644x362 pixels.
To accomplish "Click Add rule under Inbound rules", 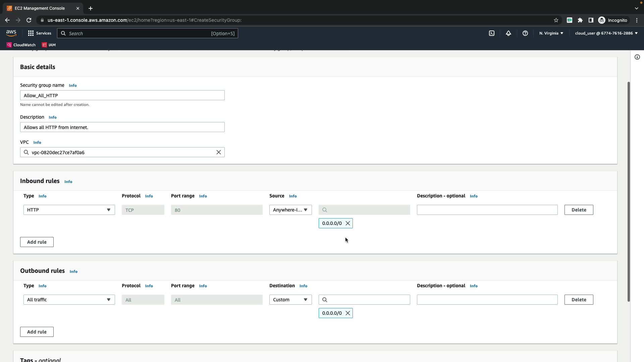I will [37, 242].
